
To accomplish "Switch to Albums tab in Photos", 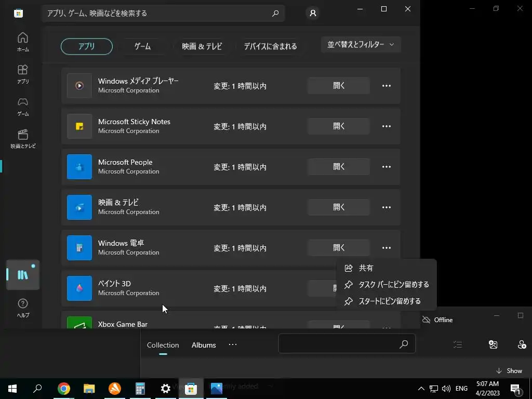I will (204, 345).
